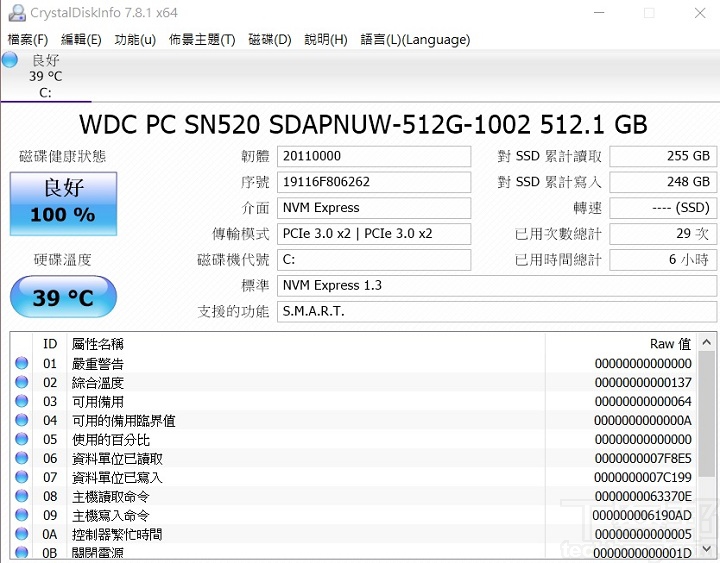Select the 使用的百分比 attribute name

pos(111,439)
